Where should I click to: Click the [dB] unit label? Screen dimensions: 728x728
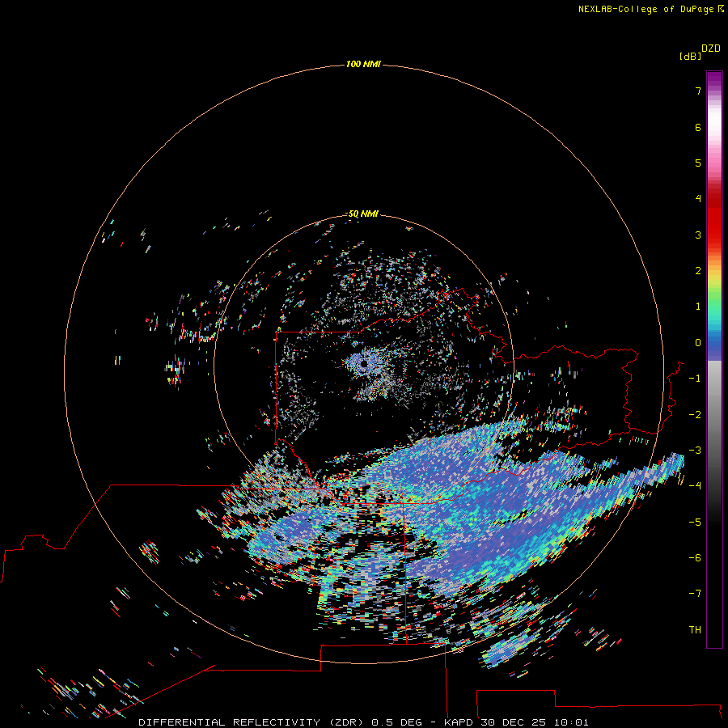(x=690, y=57)
